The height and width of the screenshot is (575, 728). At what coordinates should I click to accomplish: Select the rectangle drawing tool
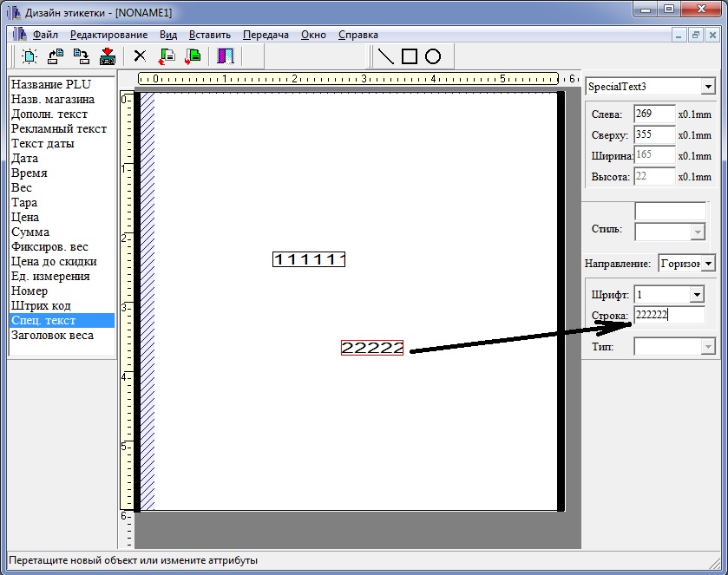click(x=410, y=56)
